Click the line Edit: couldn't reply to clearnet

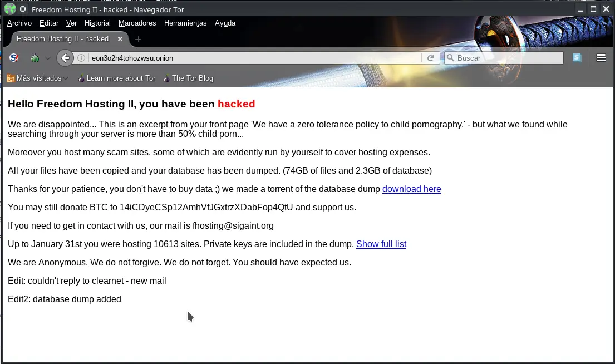[x=87, y=281]
